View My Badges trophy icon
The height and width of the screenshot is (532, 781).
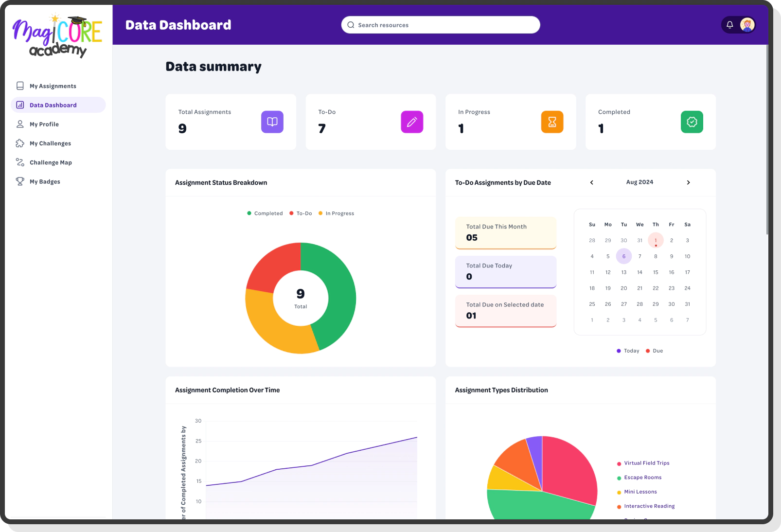tap(20, 181)
